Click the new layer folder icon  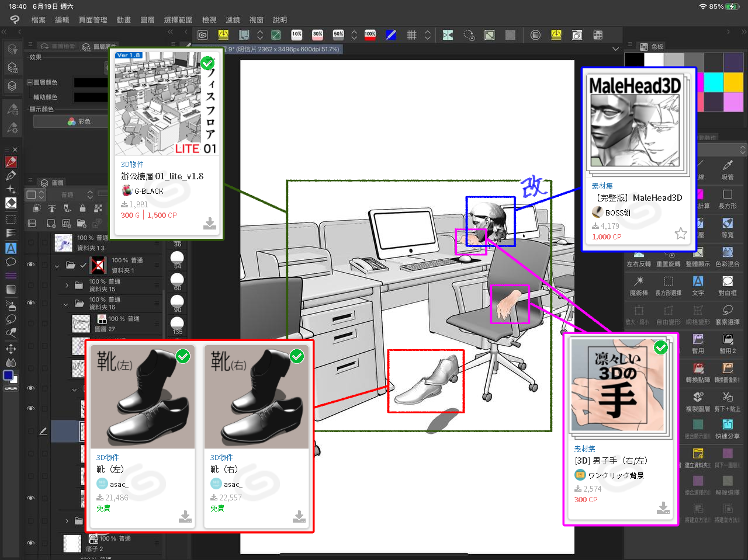click(82, 223)
